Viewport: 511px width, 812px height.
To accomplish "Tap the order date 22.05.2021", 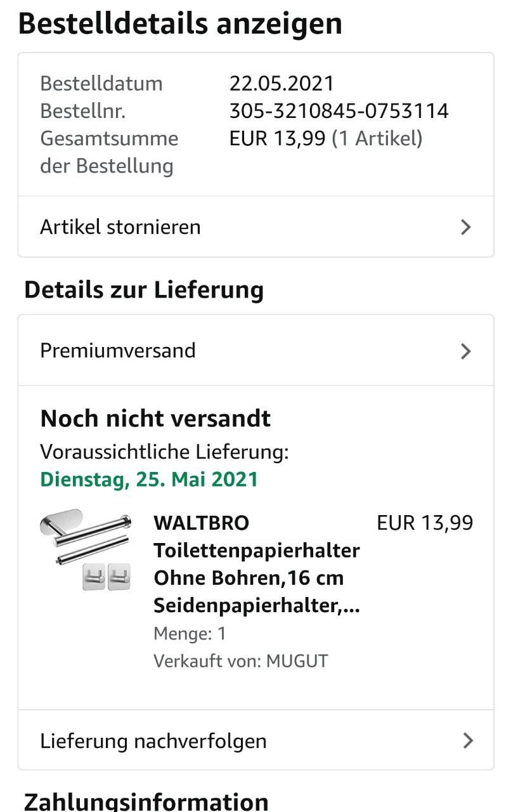I will pyautogui.click(x=281, y=83).
